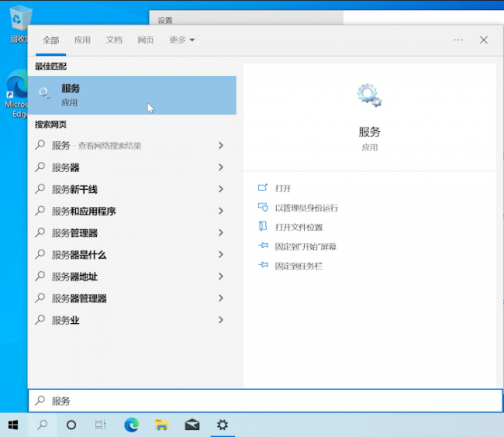Image resolution: width=504 pixels, height=437 pixels.
Task: Expand chevron next to 服务新干线
Action: coord(221,189)
